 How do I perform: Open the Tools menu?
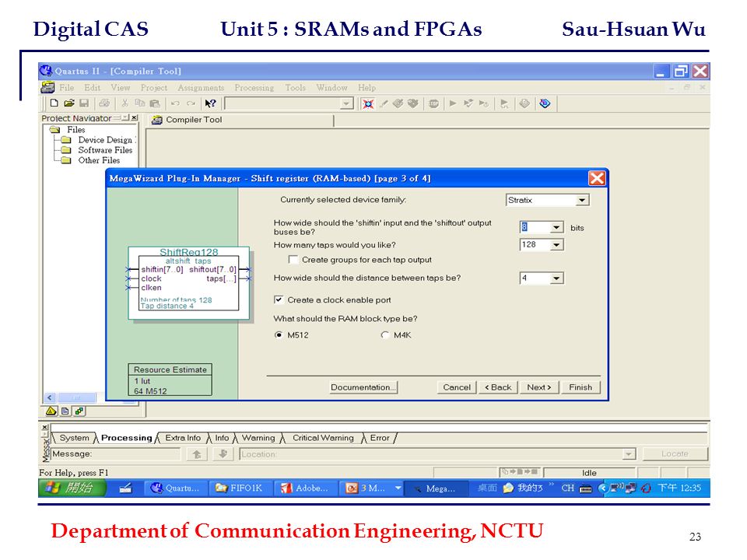point(295,88)
